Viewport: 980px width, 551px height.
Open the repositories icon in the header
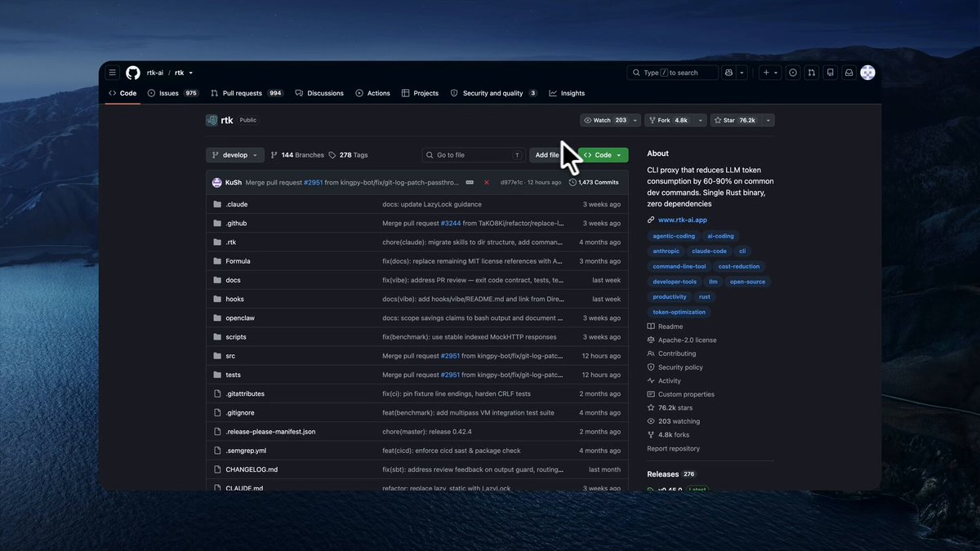coord(831,73)
